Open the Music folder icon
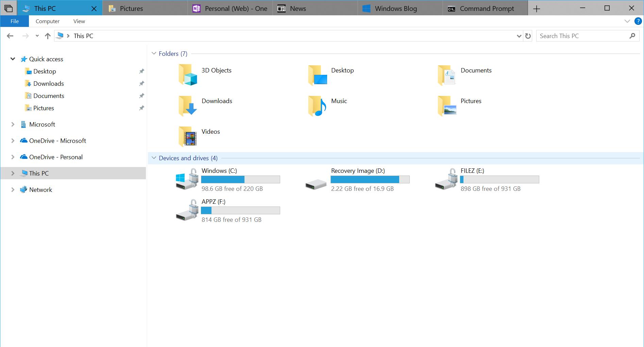This screenshot has width=644, height=347. tap(317, 106)
